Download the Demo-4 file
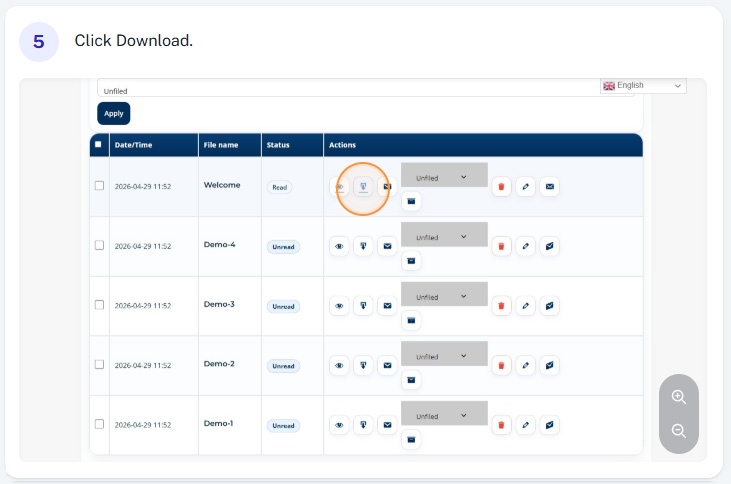This screenshot has width=731, height=484. coord(363,246)
